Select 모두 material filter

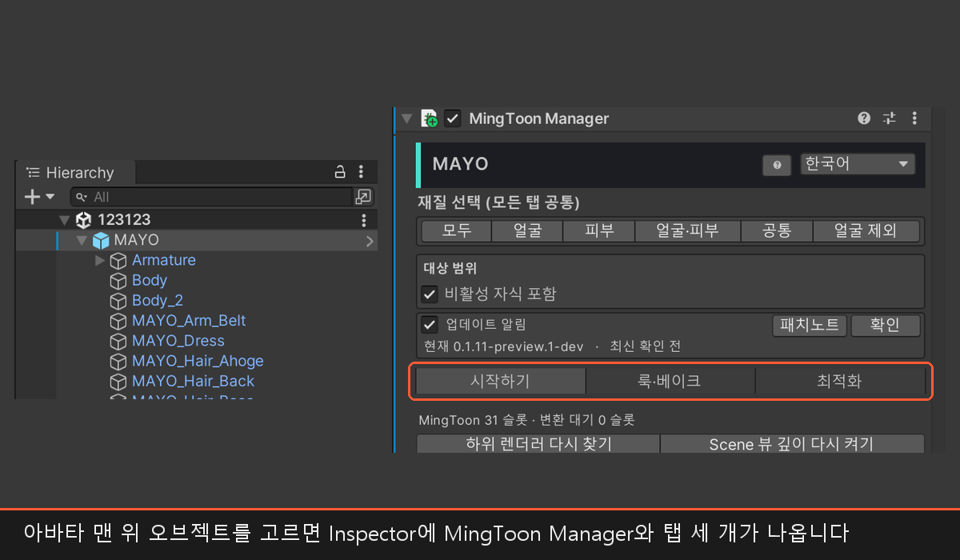pos(456,231)
